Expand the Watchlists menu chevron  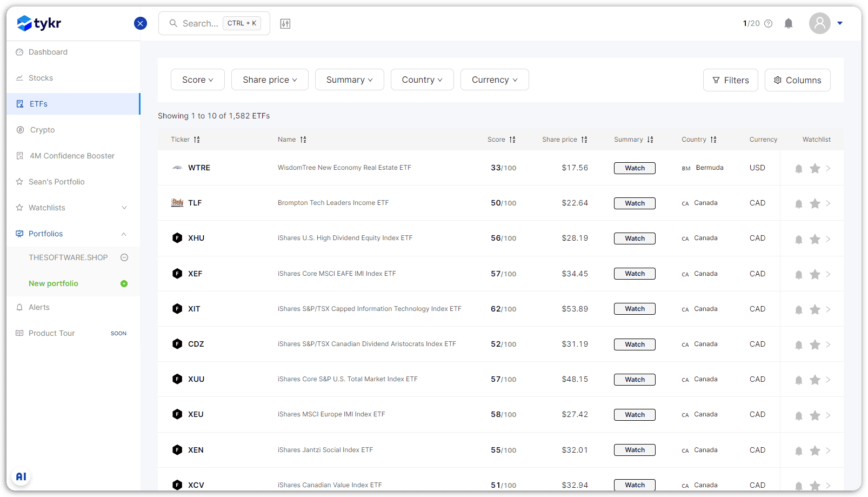[x=124, y=208]
